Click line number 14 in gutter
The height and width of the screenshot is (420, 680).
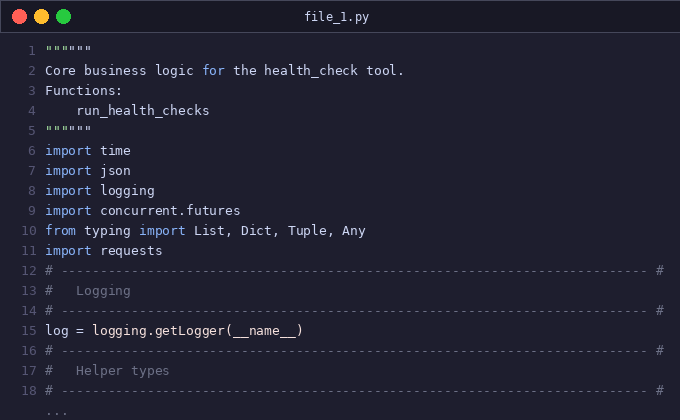point(29,311)
